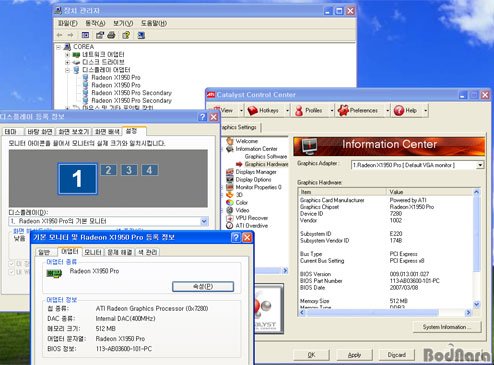Image resolution: width=494 pixels, height=365 pixels.
Task: Open the Hotkeys toolbar button in Catalyst
Action: pyautogui.click(x=263, y=110)
